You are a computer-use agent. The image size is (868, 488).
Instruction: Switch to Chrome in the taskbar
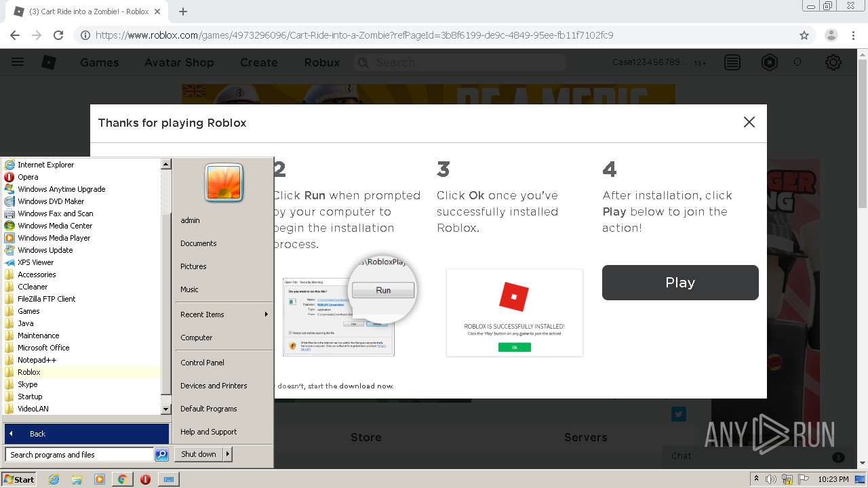pos(122,479)
